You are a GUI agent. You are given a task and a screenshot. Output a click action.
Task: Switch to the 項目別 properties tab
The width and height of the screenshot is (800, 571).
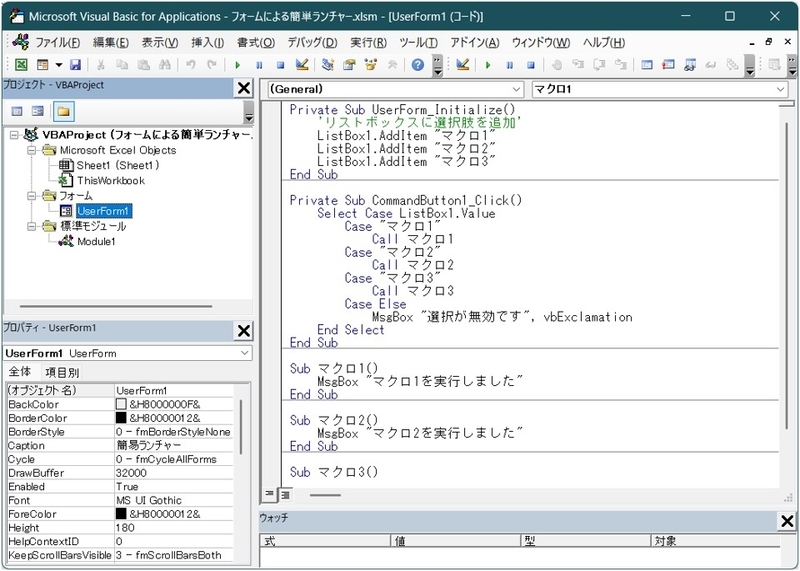point(62,372)
